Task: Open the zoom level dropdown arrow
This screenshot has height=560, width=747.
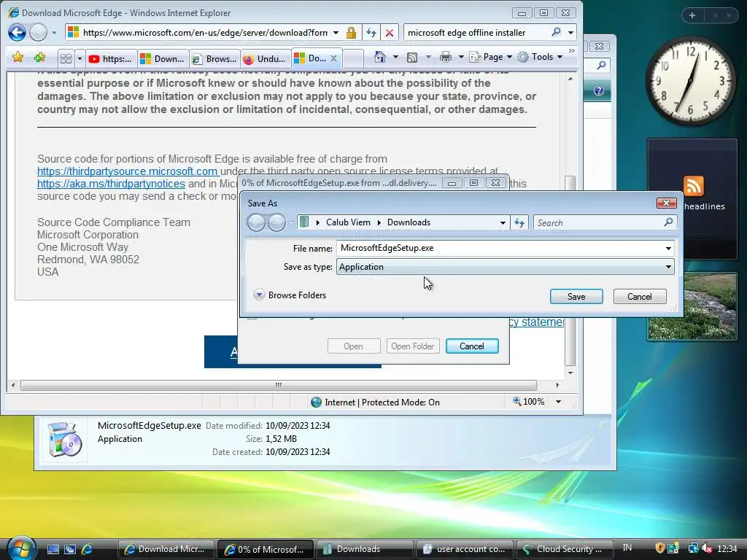Action: [x=558, y=402]
